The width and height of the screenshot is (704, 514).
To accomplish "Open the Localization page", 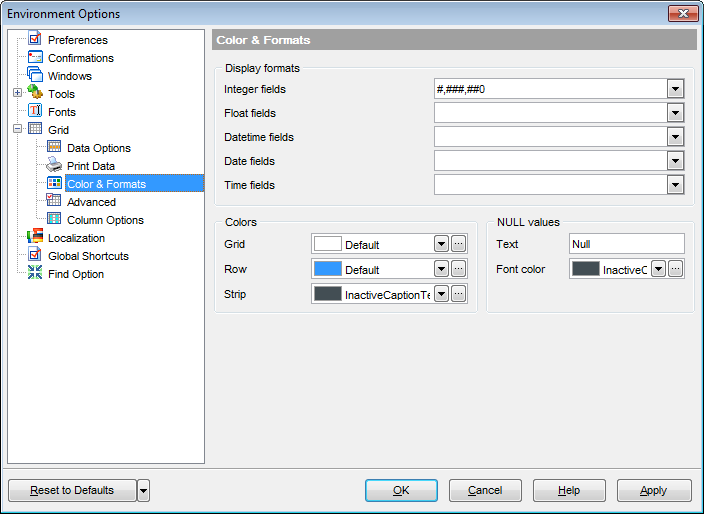I will tap(76, 238).
